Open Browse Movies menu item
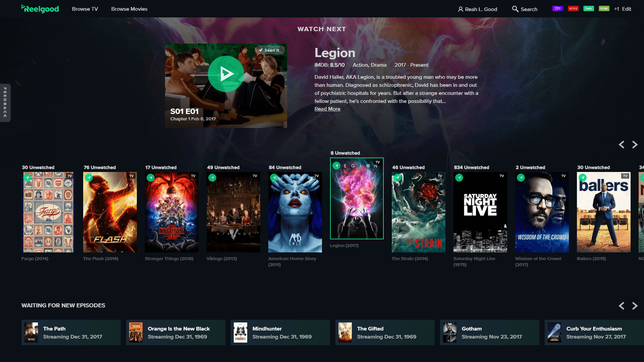644x362 pixels. [129, 9]
